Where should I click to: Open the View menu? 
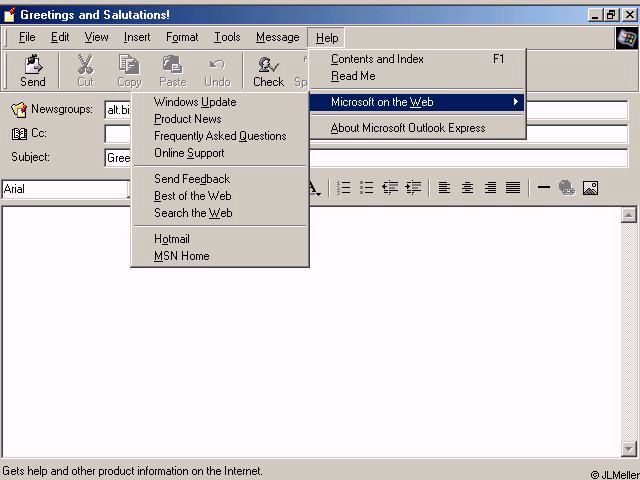pos(96,38)
